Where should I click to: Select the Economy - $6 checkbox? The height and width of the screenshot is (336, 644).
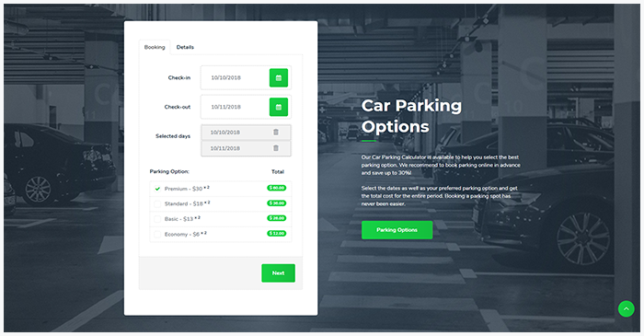[157, 234]
